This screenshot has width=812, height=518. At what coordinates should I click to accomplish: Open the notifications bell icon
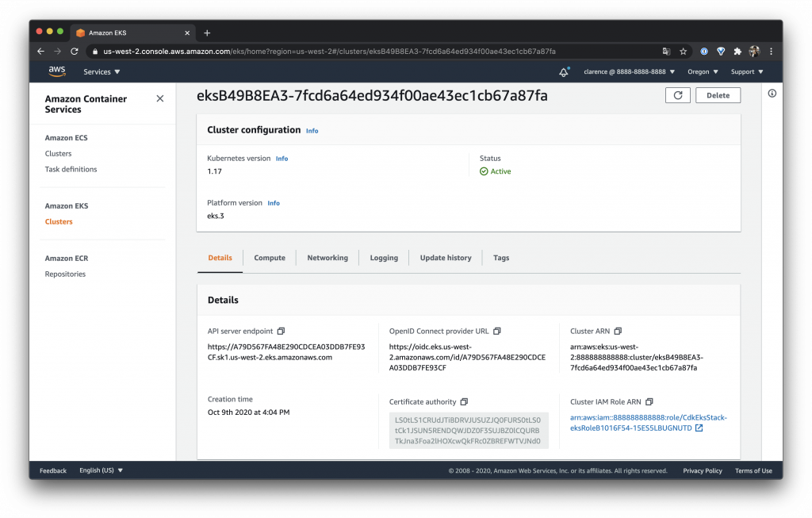pyautogui.click(x=564, y=72)
